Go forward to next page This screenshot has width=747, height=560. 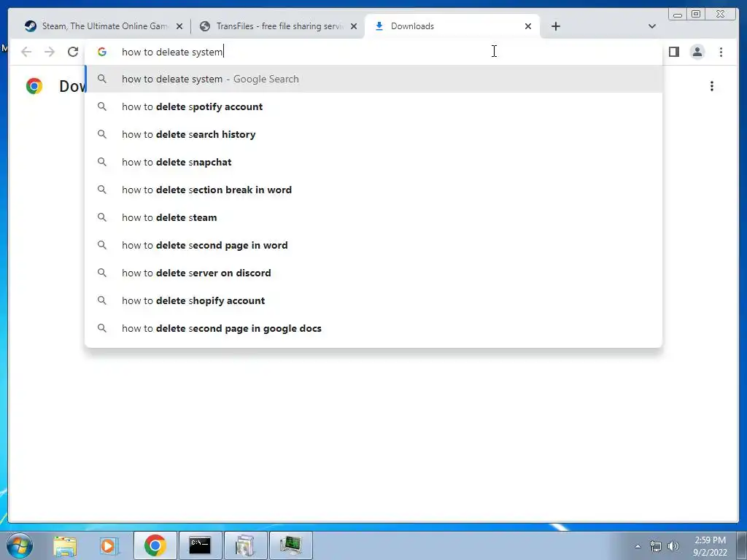click(50, 52)
